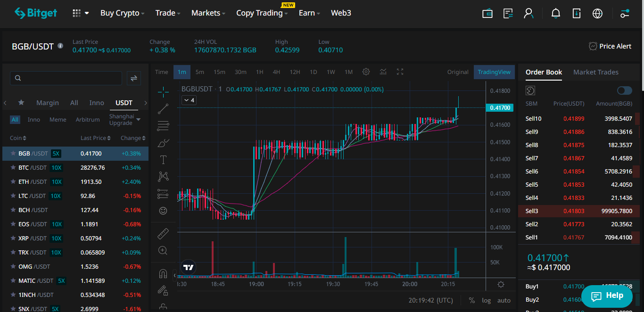Screen dimensions: 644x312
Task: Switch chart to 1D timeframe
Action: (313, 72)
